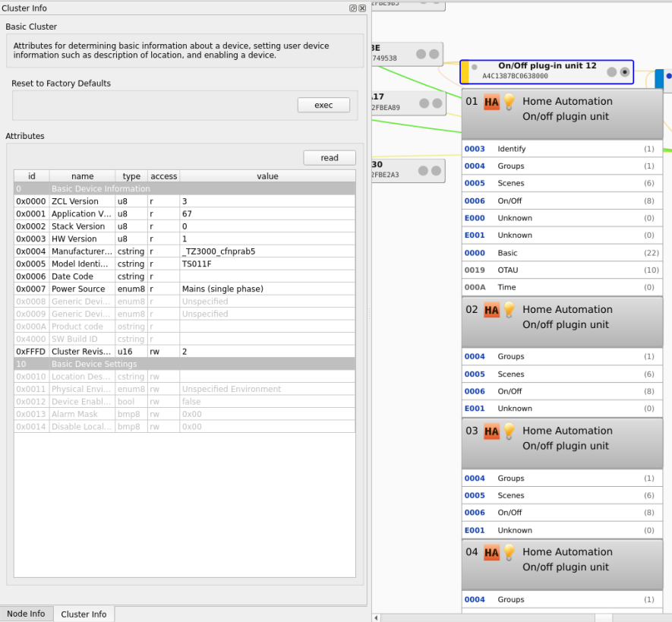The width and height of the screenshot is (672, 622).
Task: Click the small gray indicator beside plug-in unit 12 title
Action: pyautogui.click(x=475, y=67)
